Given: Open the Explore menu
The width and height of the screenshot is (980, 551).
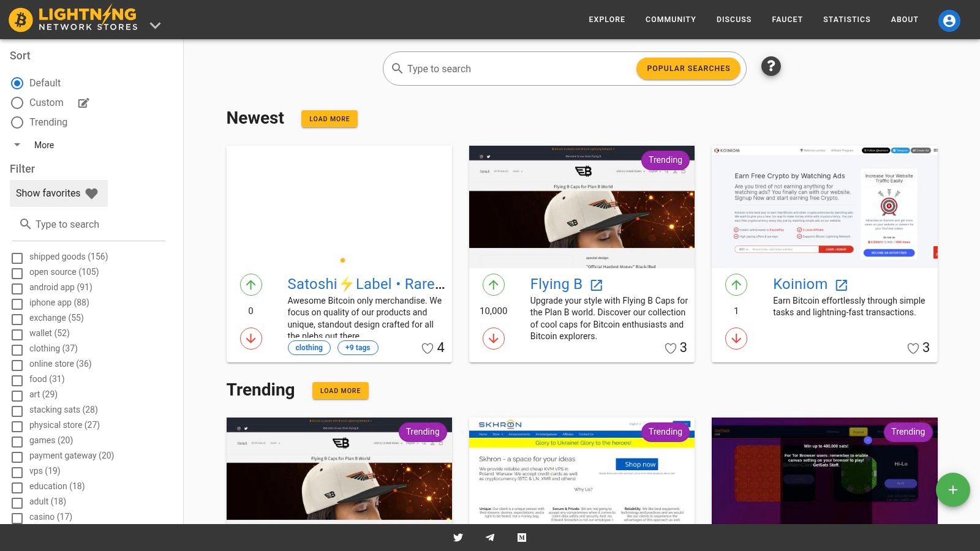Looking at the screenshot, I should [607, 20].
